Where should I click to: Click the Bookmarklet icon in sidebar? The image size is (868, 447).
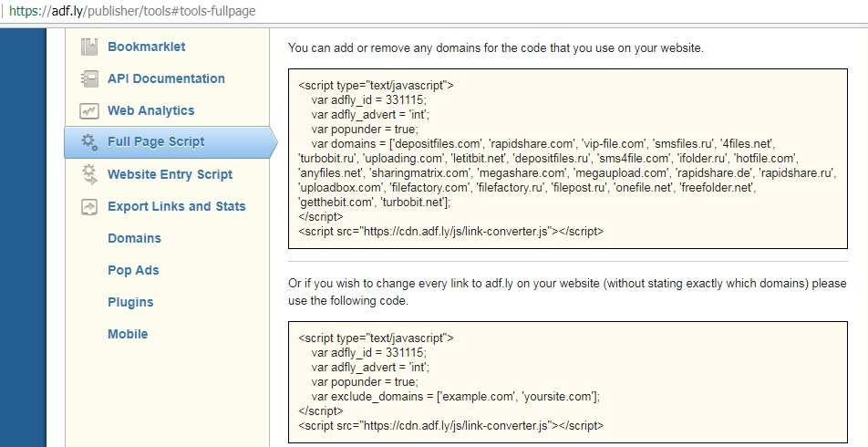pos(89,47)
